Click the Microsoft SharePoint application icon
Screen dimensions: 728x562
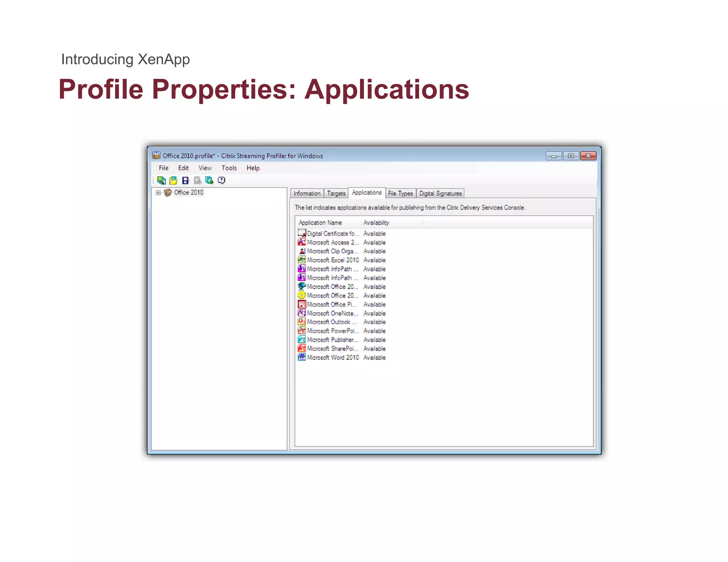(302, 348)
